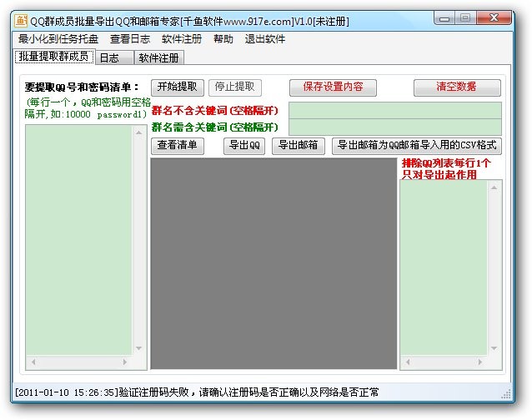Viewport: 532px width, 420px height.
Task: Focus the 群名需含关键词 input field
Action: click(395, 127)
